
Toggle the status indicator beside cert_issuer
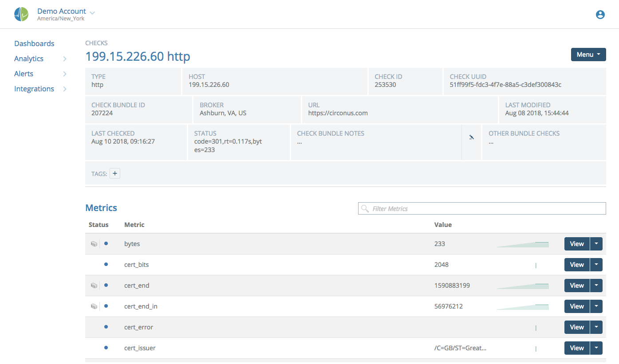(x=106, y=348)
